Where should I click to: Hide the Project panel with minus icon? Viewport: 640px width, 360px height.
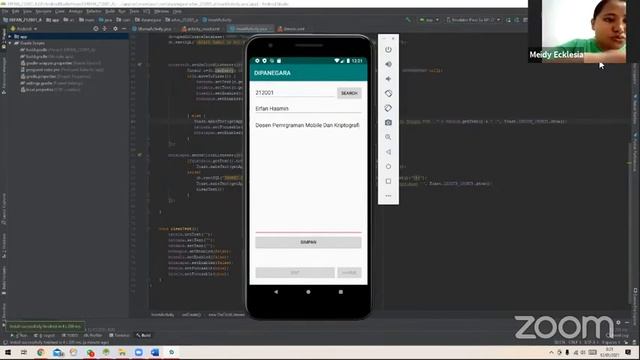(x=124, y=29)
